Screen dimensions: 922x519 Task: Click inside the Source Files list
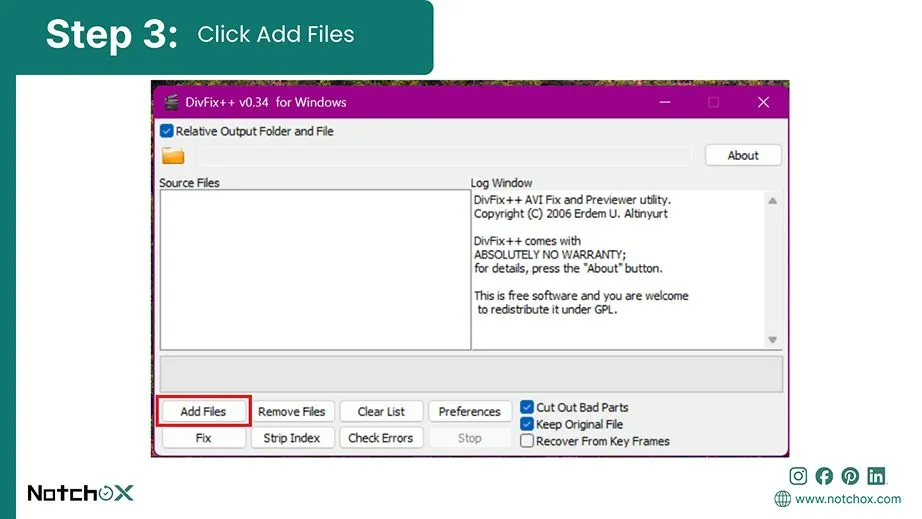pos(315,270)
